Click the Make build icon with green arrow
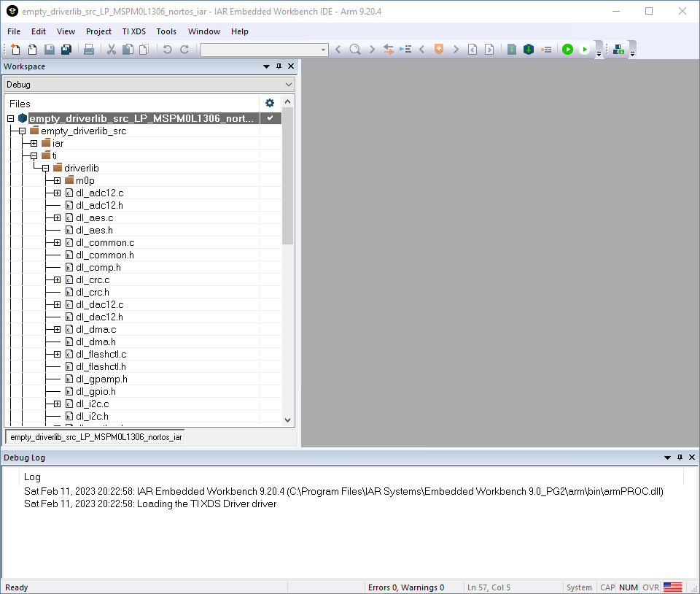Screen dimensions: 700x594 pos(512,50)
